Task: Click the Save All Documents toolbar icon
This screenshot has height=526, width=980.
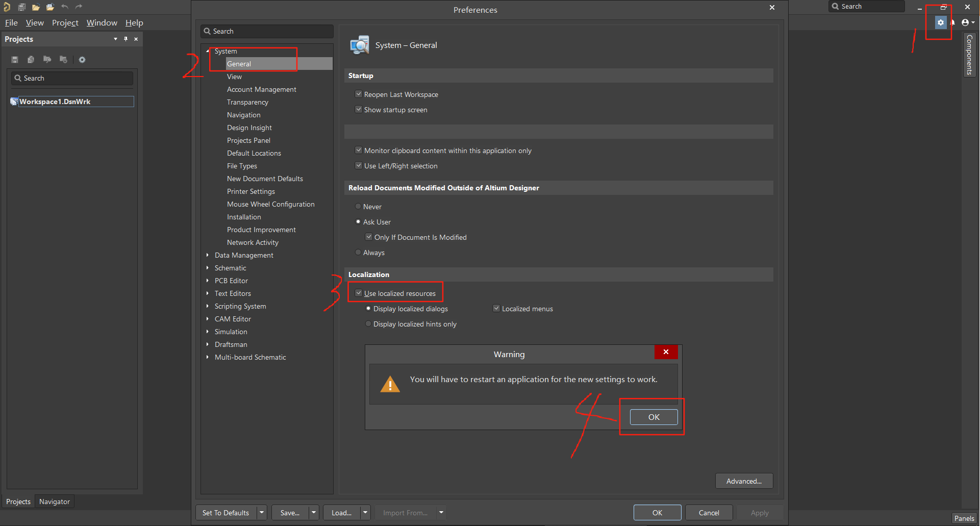Action: click(21, 7)
